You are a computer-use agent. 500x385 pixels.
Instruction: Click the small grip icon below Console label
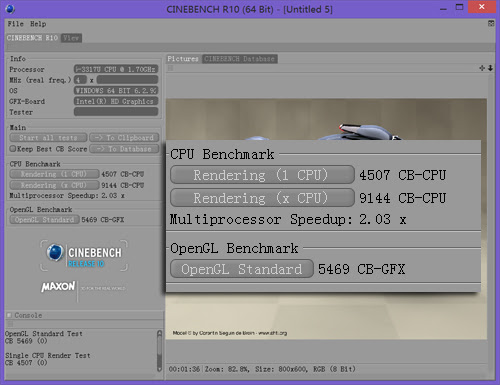click(10, 324)
